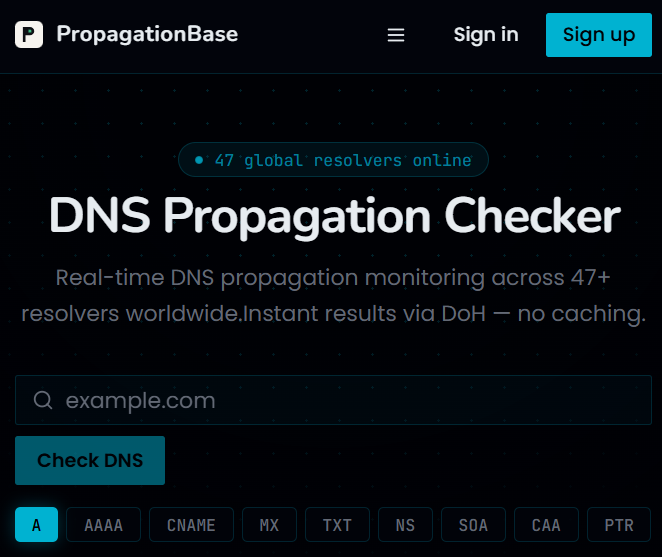Click the resolver status dot indicator

[199, 160]
